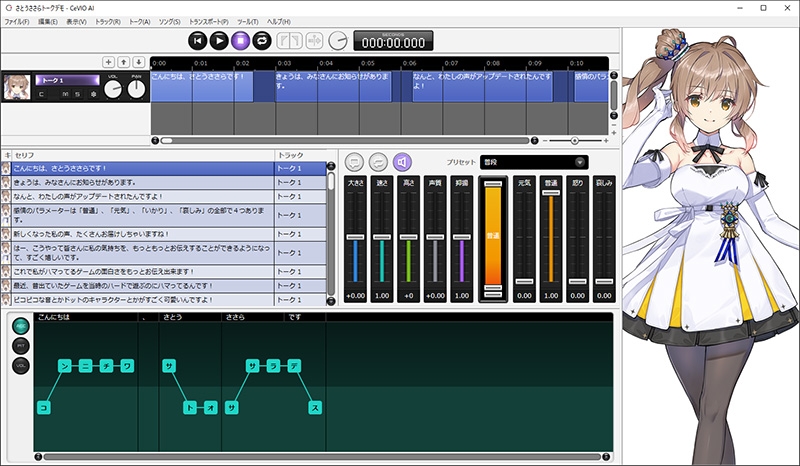Open the 編集(E) menu
The image size is (800, 466).
[47, 22]
